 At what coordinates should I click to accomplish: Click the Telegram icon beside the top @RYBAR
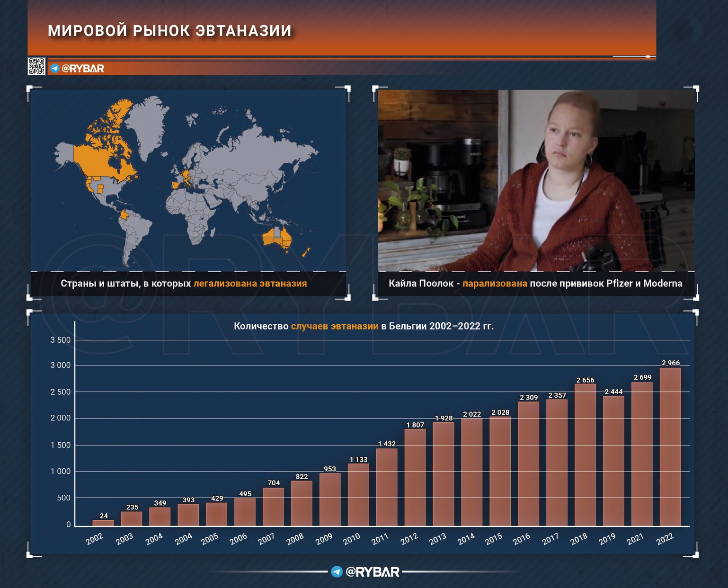coord(55,69)
